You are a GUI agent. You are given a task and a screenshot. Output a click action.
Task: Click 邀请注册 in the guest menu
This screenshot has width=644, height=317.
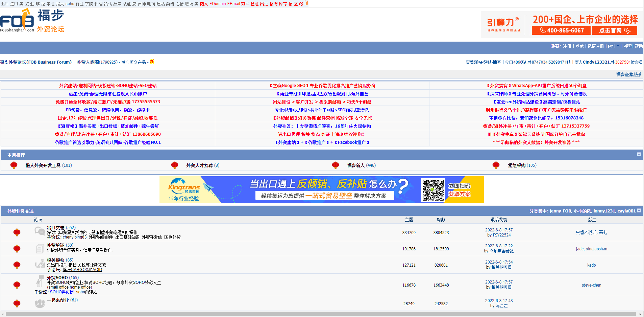point(596,46)
